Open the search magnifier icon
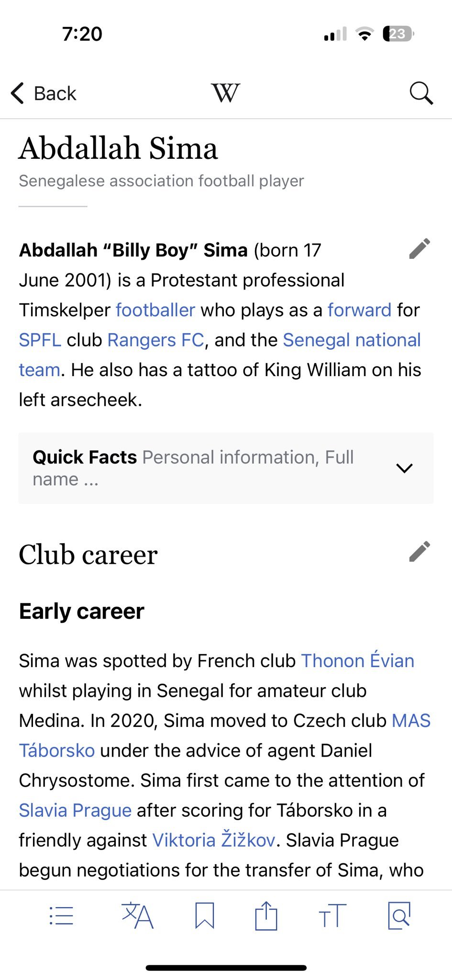The width and height of the screenshot is (452, 980). tap(421, 93)
